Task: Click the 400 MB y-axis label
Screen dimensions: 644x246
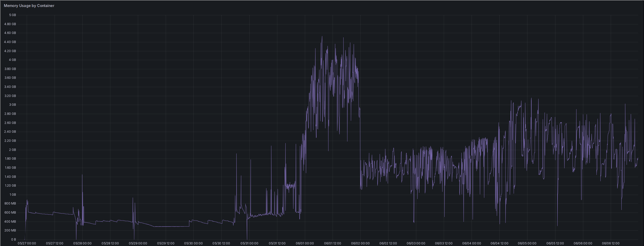Action: click(x=10, y=222)
